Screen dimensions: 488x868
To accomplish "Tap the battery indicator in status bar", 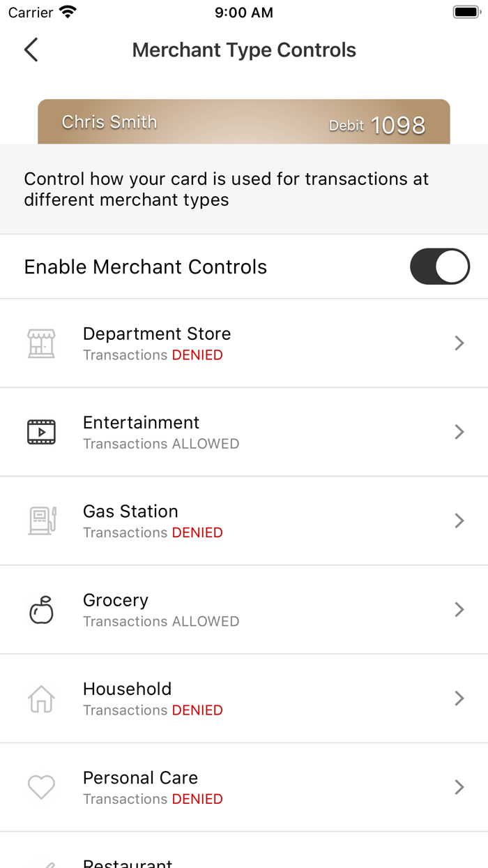I will point(464,10).
